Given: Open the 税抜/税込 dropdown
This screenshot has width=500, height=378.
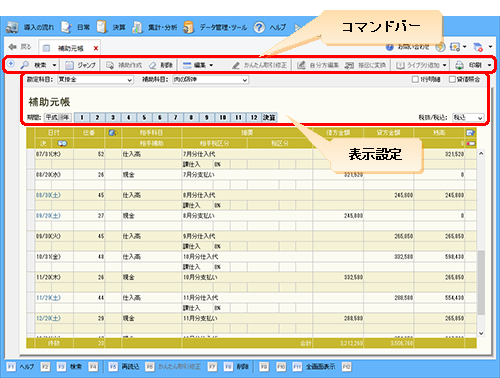Looking at the screenshot, I should click(x=468, y=117).
